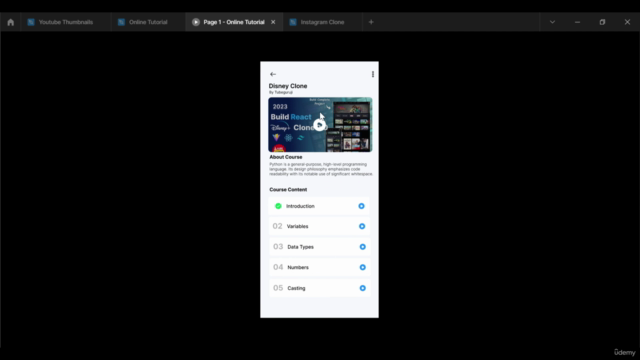
Task: Click the 02 number label
Action: (278, 226)
